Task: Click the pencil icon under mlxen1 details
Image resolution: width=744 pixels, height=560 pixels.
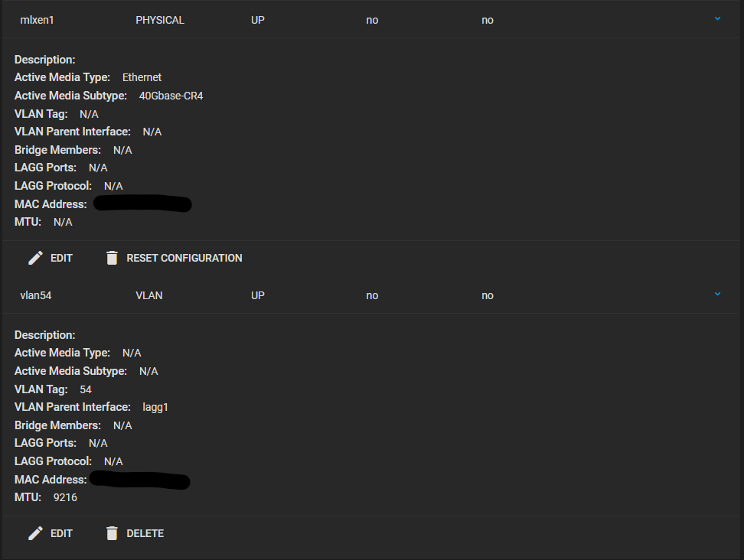Action: pyautogui.click(x=35, y=258)
